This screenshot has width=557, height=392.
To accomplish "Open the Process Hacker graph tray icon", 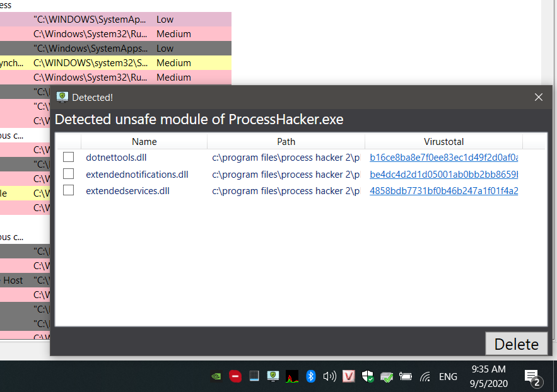I will click(x=292, y=376).
